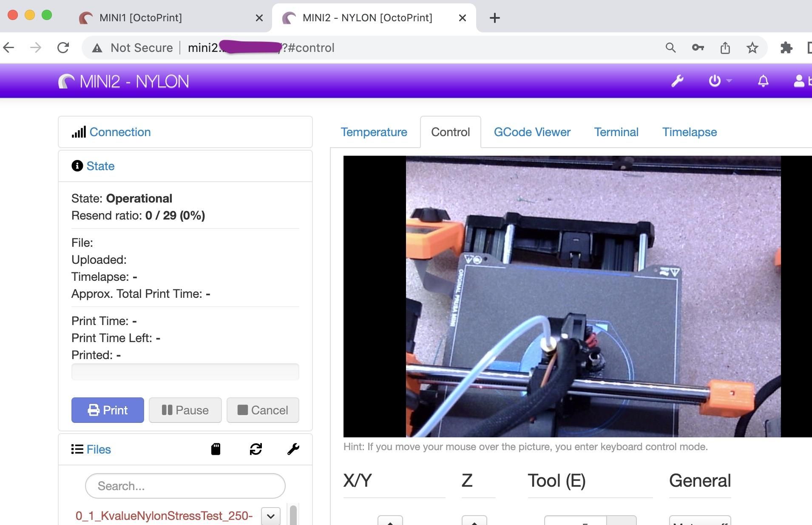Refresh the file list with the refresh icon
This screenshot has width=812, height=525.
pos(256,449)
